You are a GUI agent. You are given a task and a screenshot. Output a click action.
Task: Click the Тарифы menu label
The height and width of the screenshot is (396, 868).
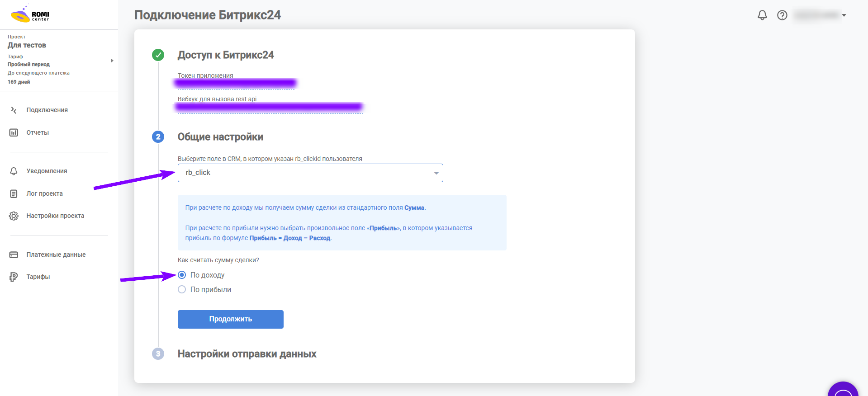click(x=38, y=277)
